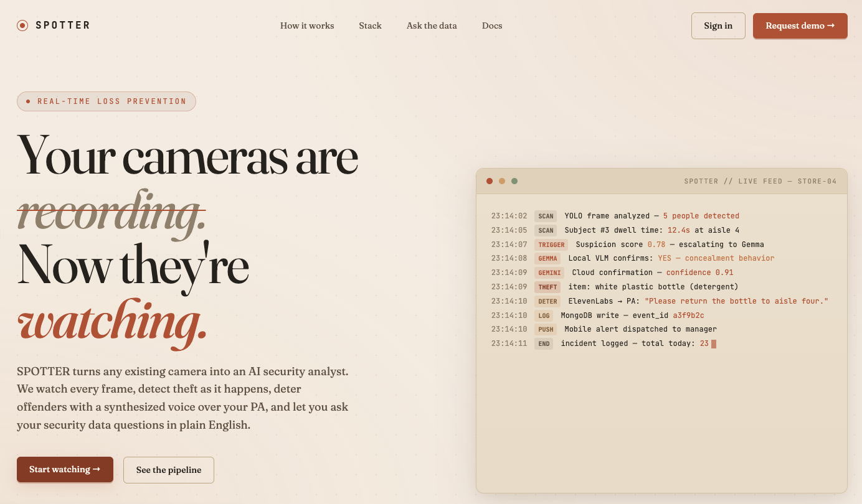Click the LOG tag in the feed
This screenshot has height=504, width=862.
(x=544, y=316)
